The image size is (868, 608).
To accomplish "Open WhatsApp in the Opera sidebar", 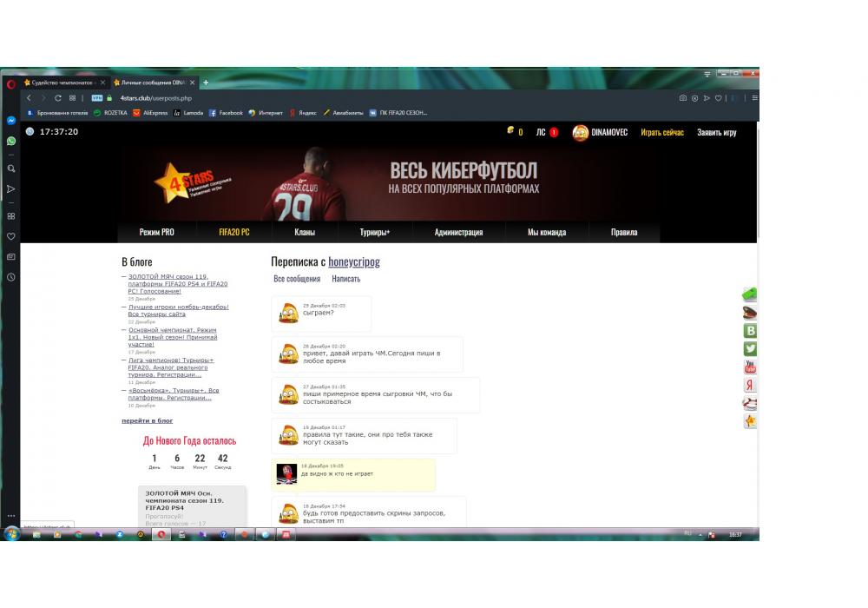I will (x=11, y=141).
